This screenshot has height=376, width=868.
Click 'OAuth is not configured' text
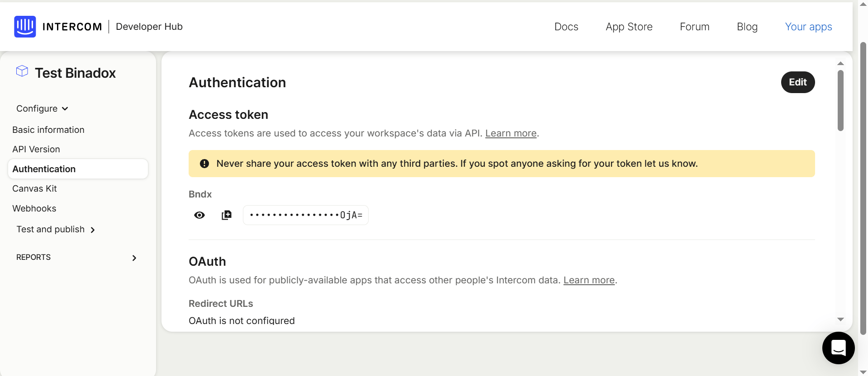(x=242, y=320)
